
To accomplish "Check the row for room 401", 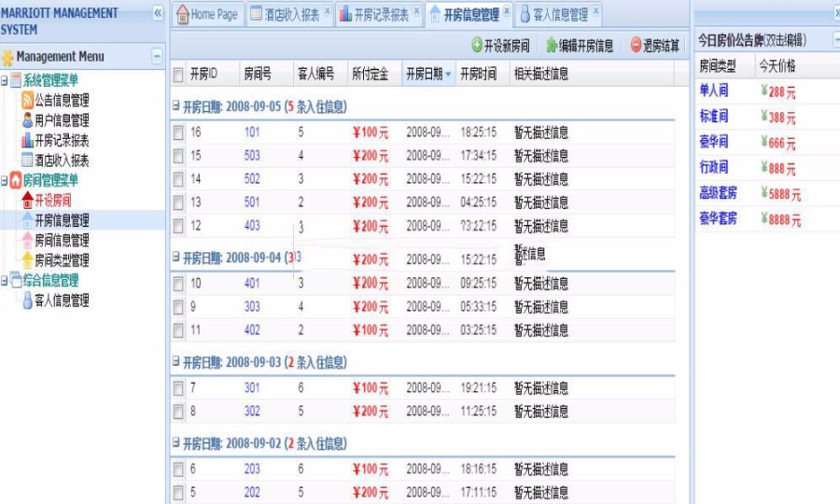I will click(178, 284).
